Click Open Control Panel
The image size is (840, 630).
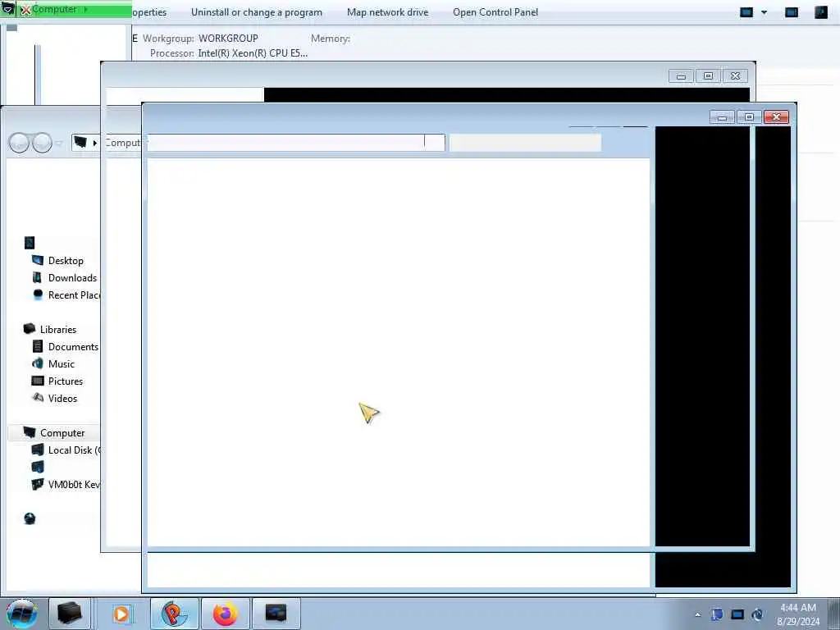(x=495, y=12)
